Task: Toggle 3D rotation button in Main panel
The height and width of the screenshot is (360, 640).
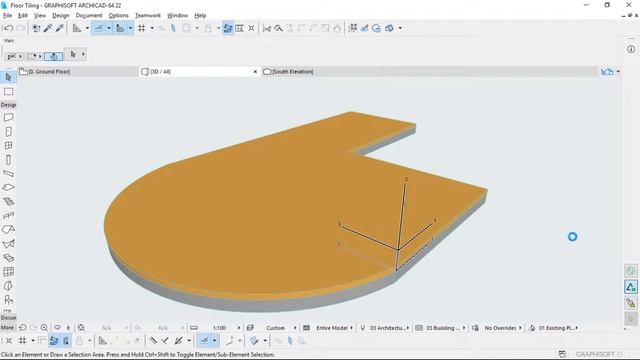Action: click(53, 56)
